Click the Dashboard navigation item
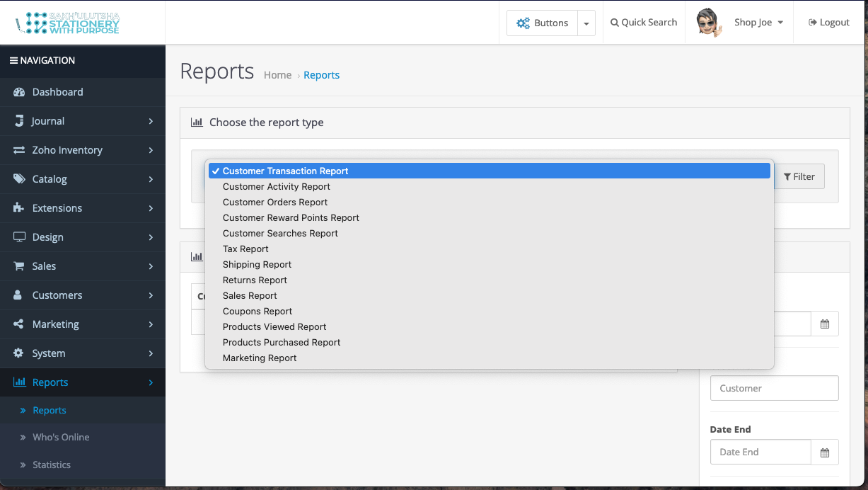Screen dimensions: 868x490 (x=83, y=92)
